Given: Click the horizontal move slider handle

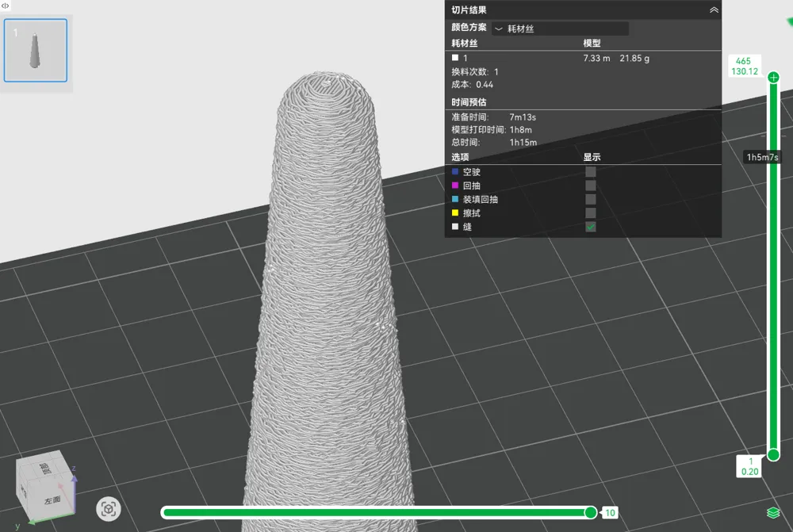Looking at the screenshot, I should tap(590, 512).
